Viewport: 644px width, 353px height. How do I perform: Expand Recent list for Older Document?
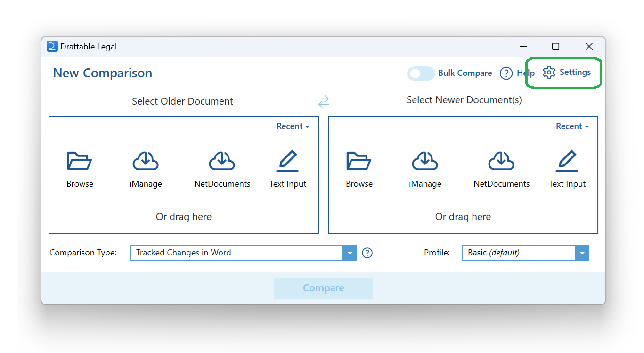[x=293, y=126]
